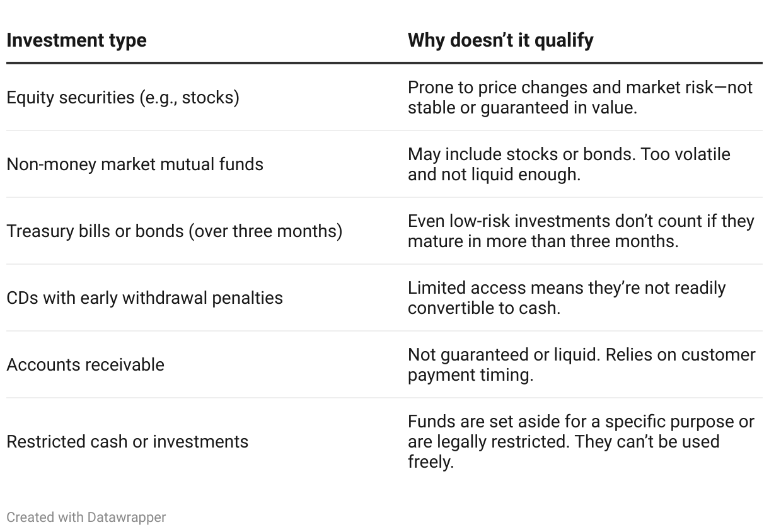Image resolution: width=769 pixels, height=532 pixels.
Task: Select the 'Even low-risk investments' description
Action: point(581,221)
